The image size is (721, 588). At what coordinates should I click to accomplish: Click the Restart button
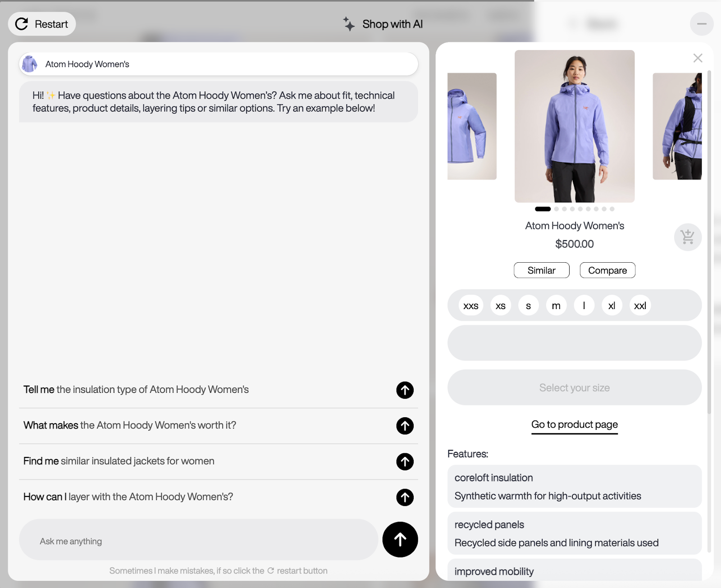(41, 24)
